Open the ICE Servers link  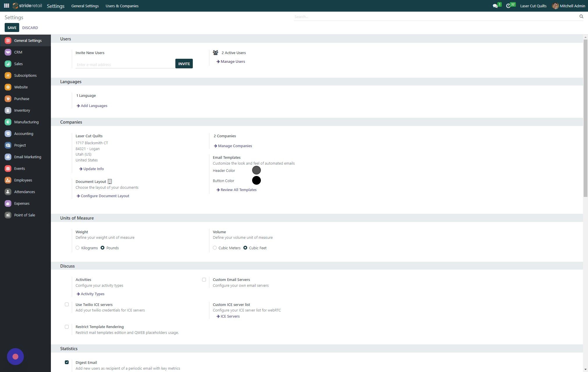(x=228, y=316)
